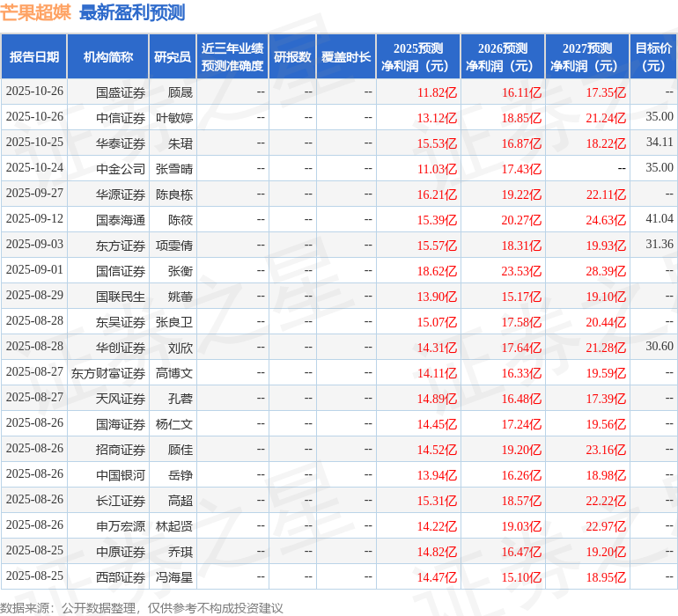Image resolution: width=678 pixels, height=616 pixels.
Task: Click the 研报数 column header
Action: click(x=292, y=57)
